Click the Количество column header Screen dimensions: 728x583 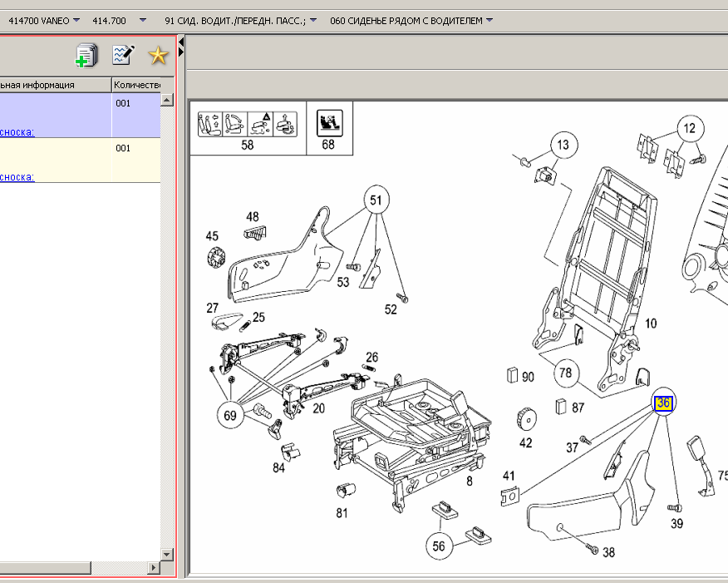(x=136, y=85)
